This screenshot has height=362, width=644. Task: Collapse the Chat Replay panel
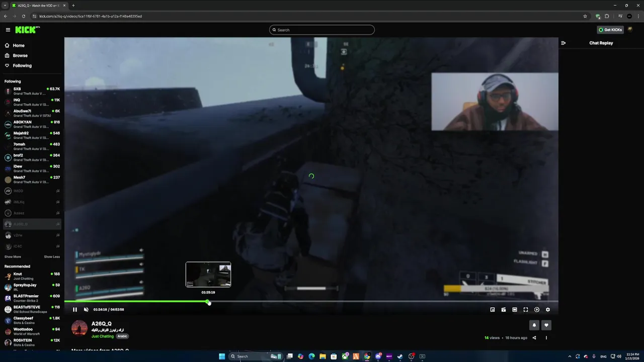click(563, 43)
